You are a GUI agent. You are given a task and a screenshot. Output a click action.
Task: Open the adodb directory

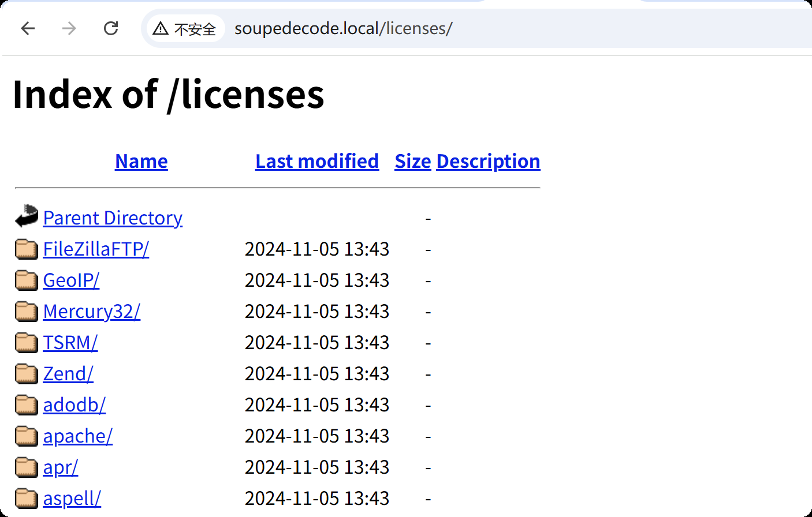click(x=74, y=404)
